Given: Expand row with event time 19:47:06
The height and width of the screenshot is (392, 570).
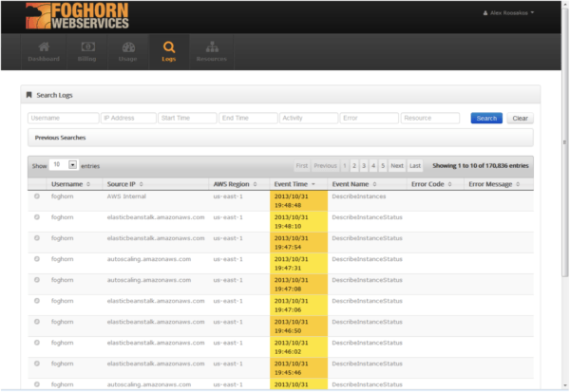Looking at the screenshot, I should (x=37, y=301).
